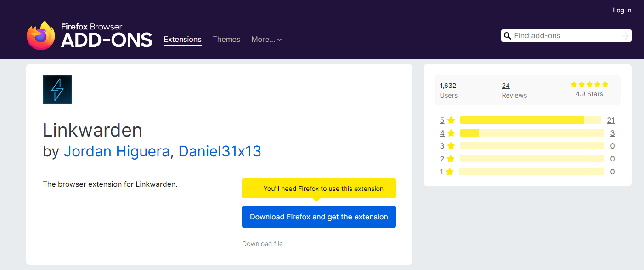644x270 pixels.
Task: Click the number 4 rating link
Action: 442,133
